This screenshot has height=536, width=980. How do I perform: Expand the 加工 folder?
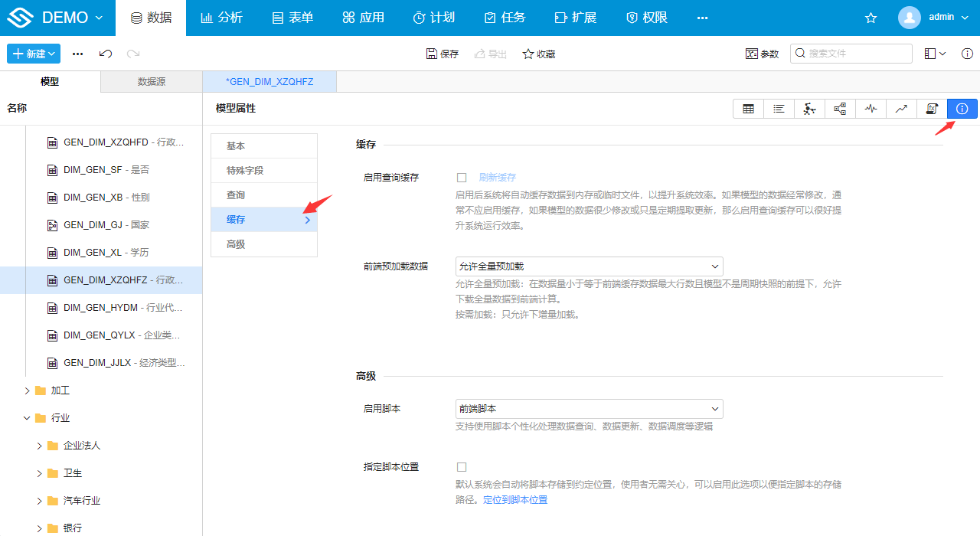tap(28, 391)
